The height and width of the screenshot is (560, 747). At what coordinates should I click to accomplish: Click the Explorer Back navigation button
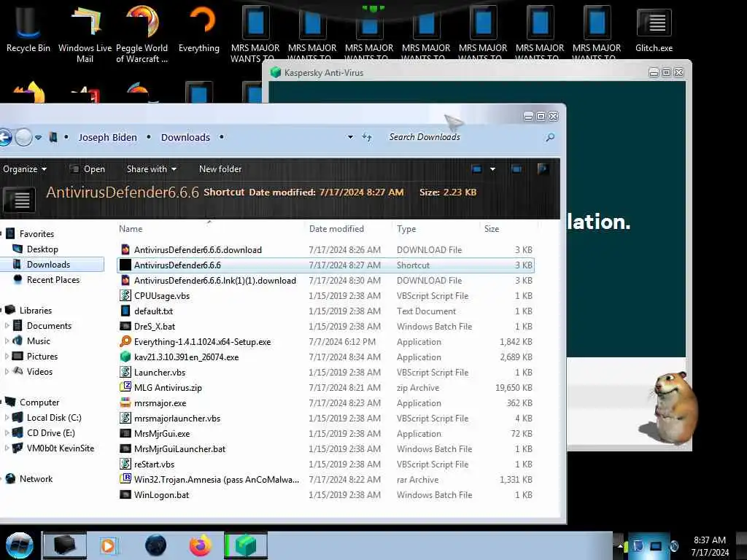click(x=5, y=137)
